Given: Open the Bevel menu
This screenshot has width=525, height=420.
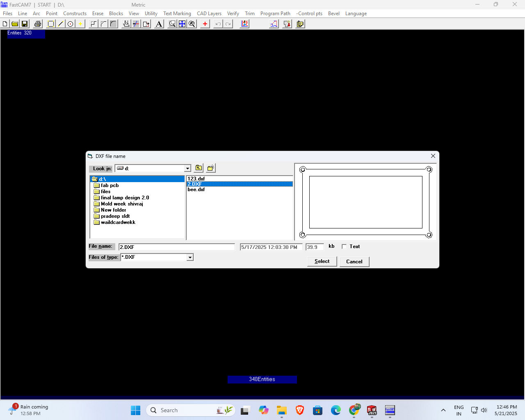Looking at the screenshot, I should coord(334,14).
